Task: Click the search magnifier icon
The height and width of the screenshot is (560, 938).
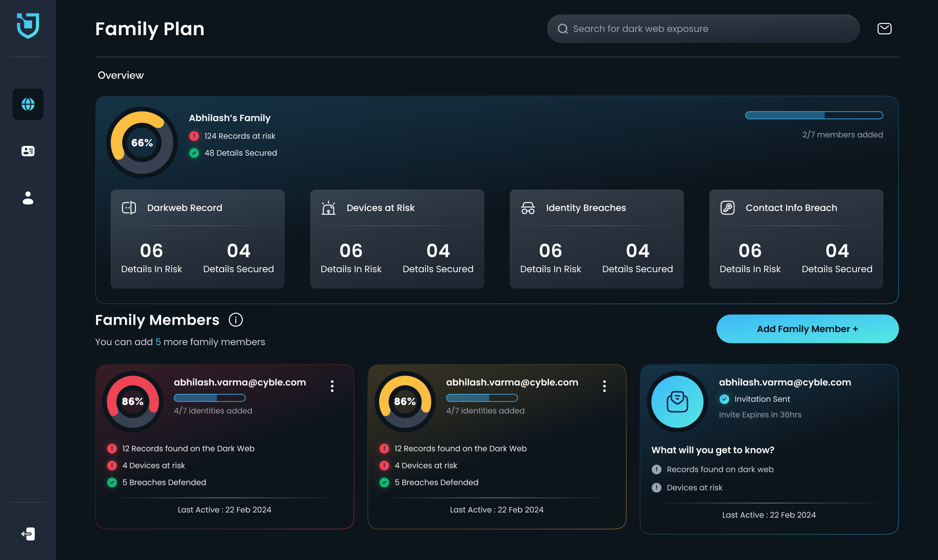Action: (563, 29)
